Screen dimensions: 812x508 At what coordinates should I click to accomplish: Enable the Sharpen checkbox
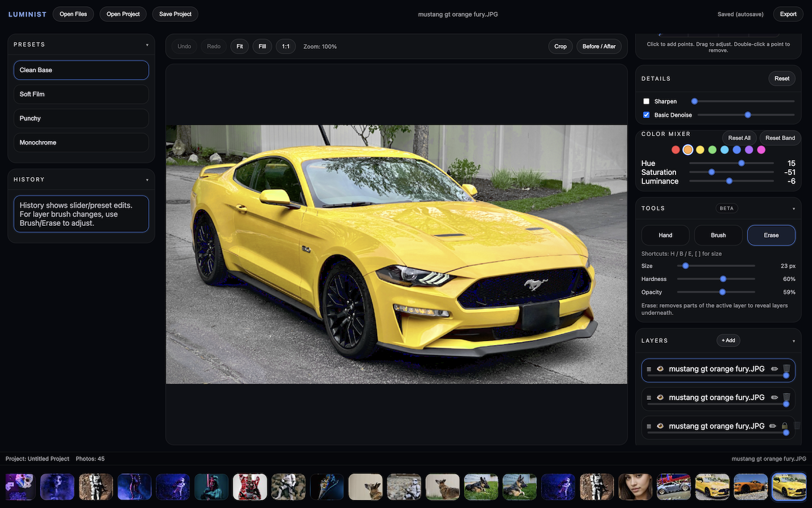click(646, 102)
